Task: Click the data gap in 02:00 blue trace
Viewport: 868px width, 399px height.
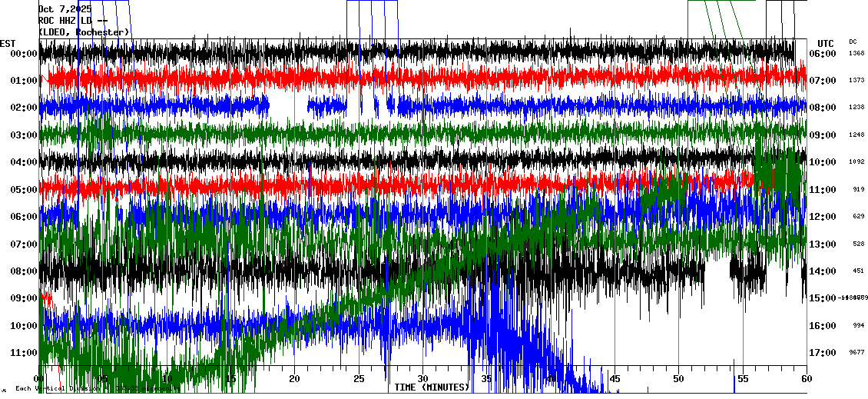Action: pos(288,107)
